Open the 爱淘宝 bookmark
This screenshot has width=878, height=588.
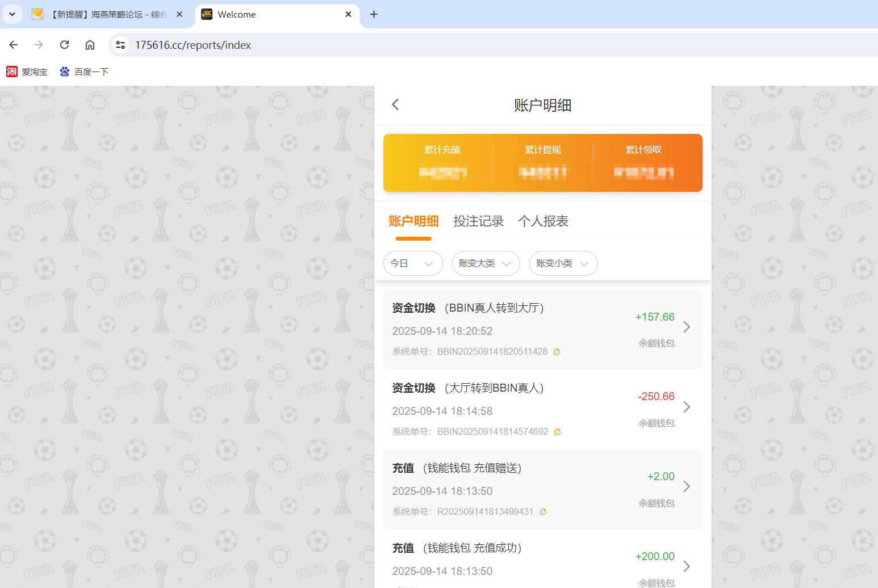tap(27, 71)
